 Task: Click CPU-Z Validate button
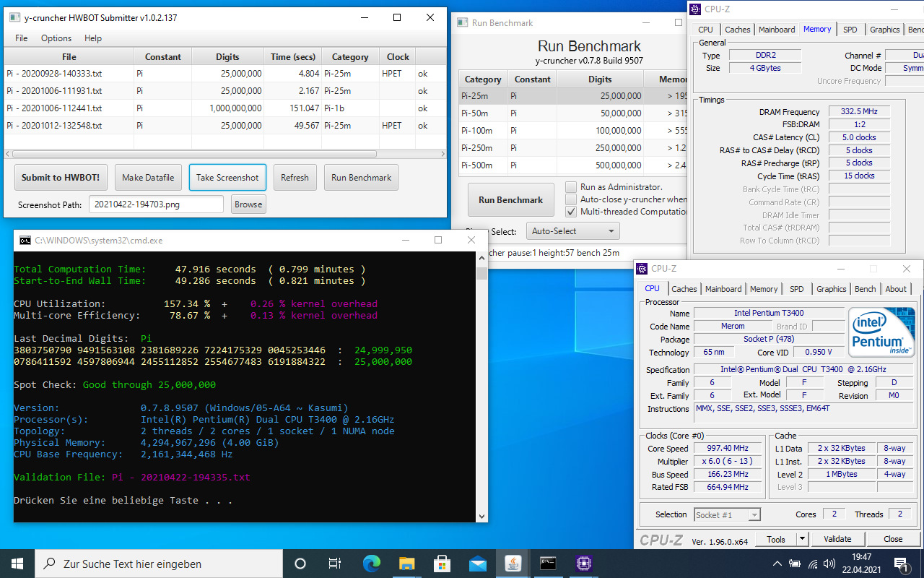click(x=837, y=539)
